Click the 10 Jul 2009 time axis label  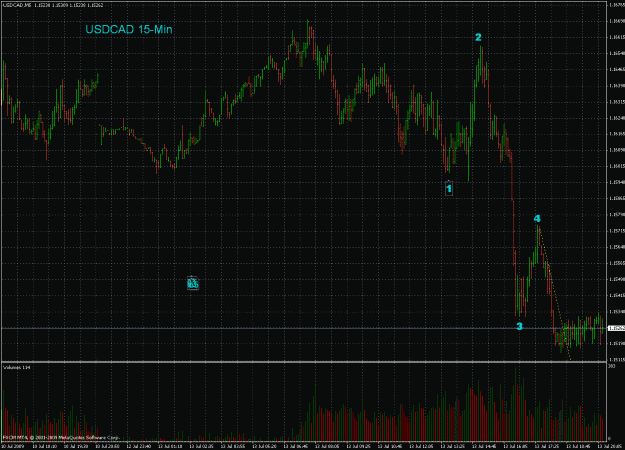[13, 447]
